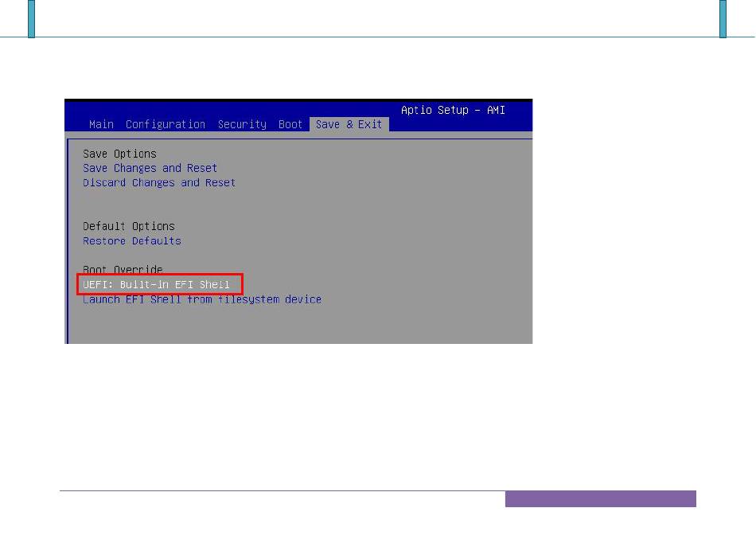Select the Save & Exit tab
The width and height of the screenshot is (756, 535).
[349, 124]
